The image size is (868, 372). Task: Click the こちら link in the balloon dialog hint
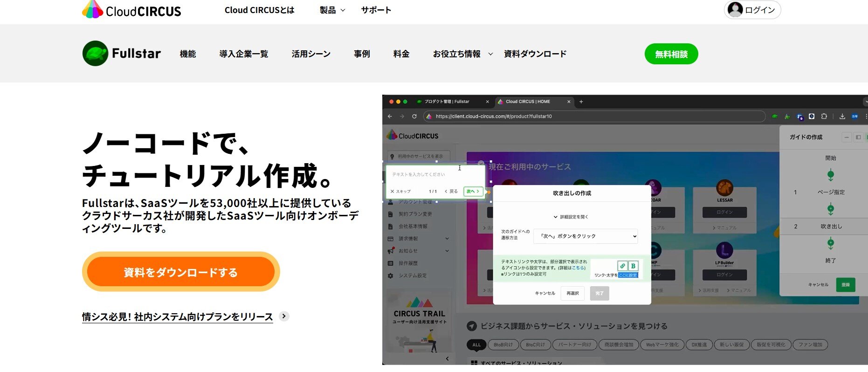(578, 268)
